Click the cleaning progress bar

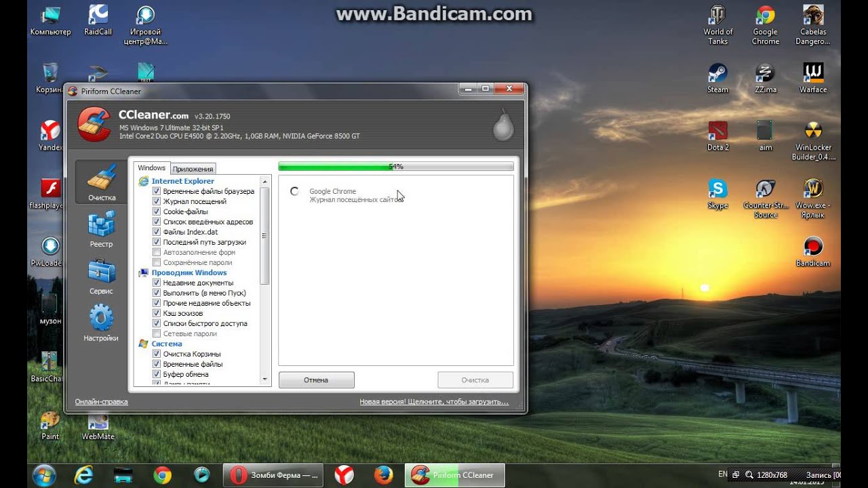396,166
